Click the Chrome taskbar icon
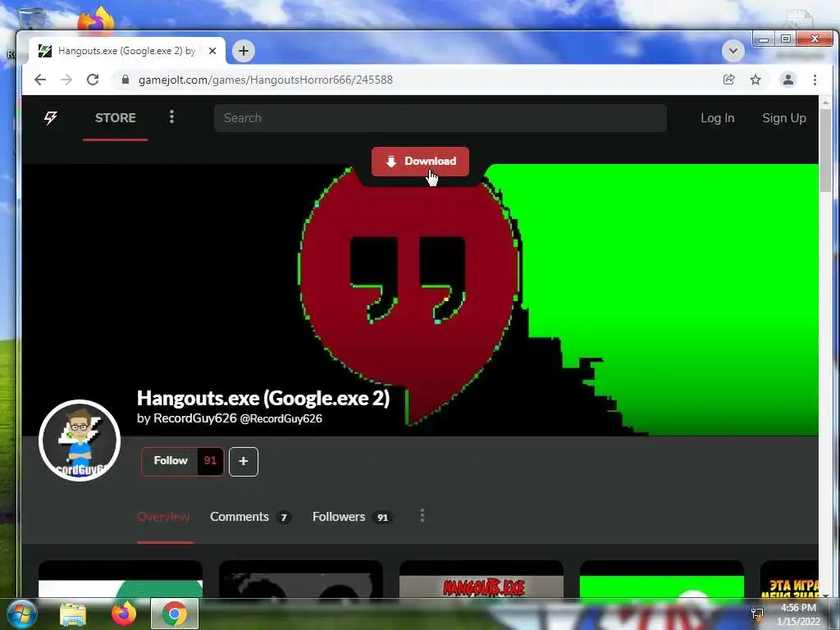This screenshot has height=630, width=840. 175,614
